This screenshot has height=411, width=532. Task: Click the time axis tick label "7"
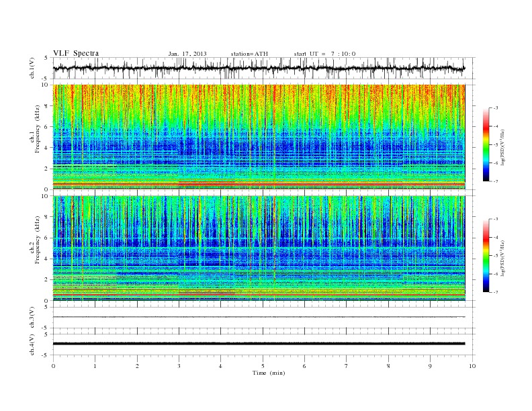click(347, 366)
